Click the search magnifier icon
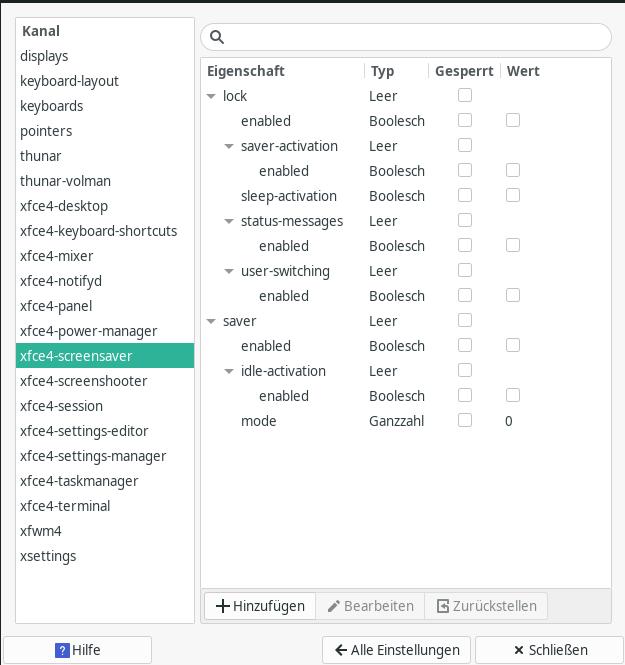Viewport: 625px width, 665px height. (x=217, y=37)
